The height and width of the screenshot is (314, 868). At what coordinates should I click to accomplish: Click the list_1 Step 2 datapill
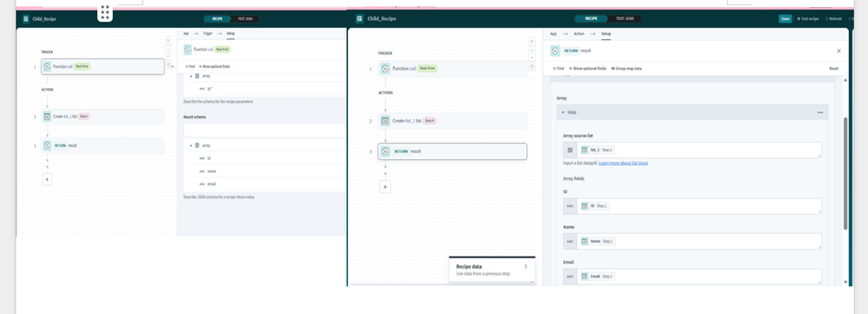coord(598,150)
